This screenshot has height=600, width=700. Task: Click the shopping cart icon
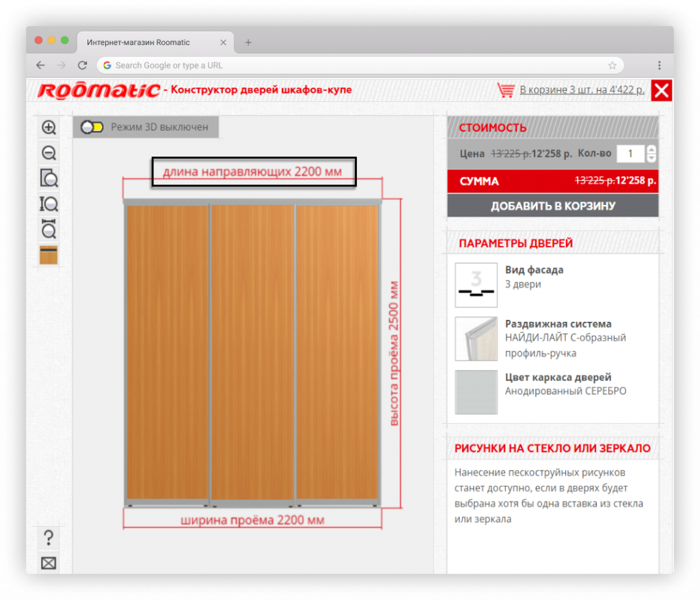tap(506, 90)
